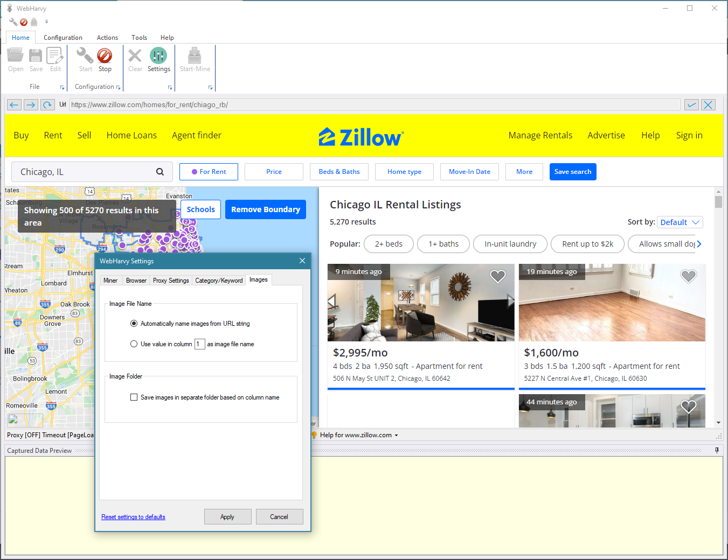Click the search magnifier in the Chicago IL box

point(160,171)
